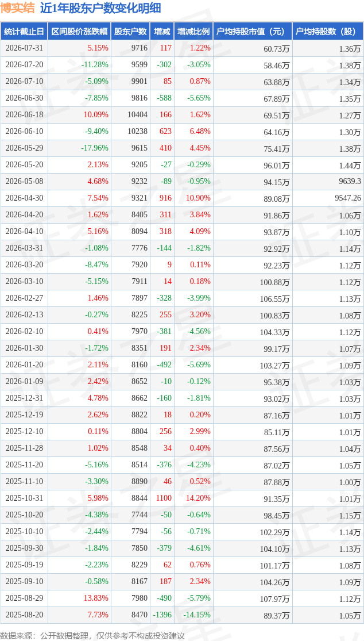The height and width of the screenshot is (641, 364).
Task: Click the 户均持股市值（元） column header
Action: coord(253,32)
